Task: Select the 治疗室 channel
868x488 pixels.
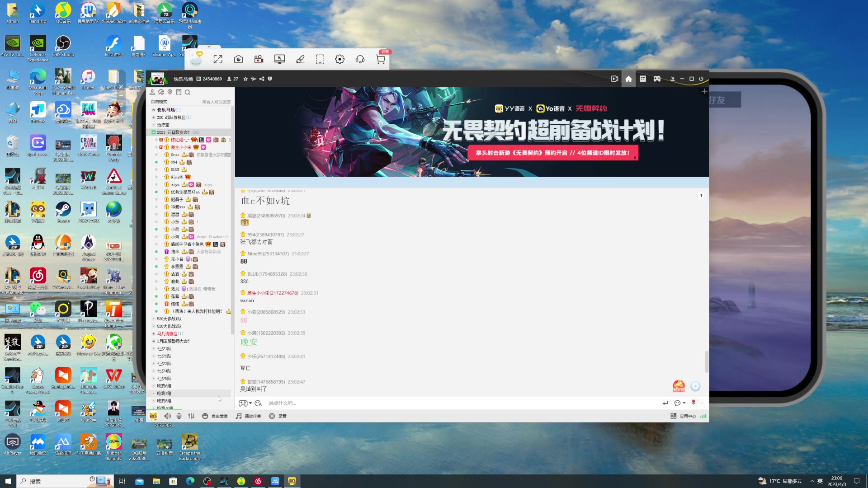Action: coord(163,125)
